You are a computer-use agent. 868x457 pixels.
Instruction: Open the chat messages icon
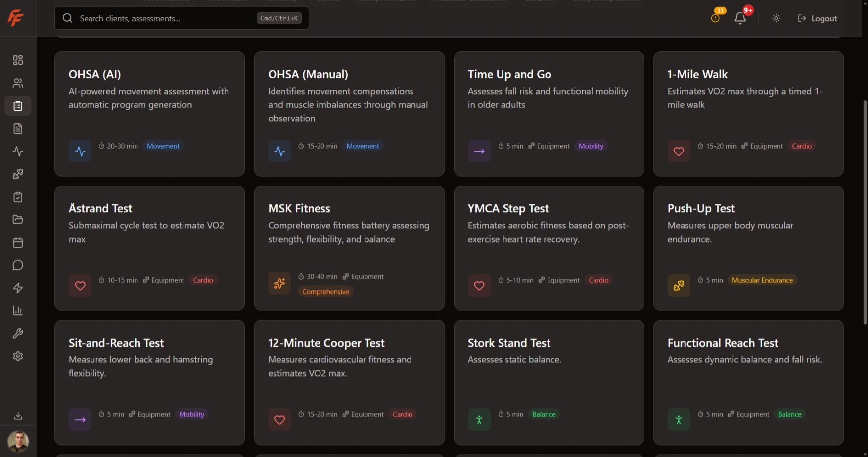[x=18, y=265]
